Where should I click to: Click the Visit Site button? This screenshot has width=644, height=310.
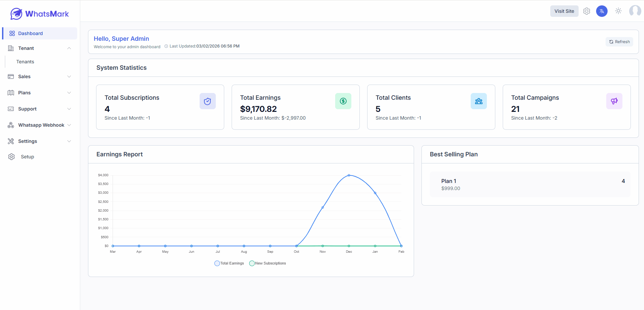coord(564,11)
